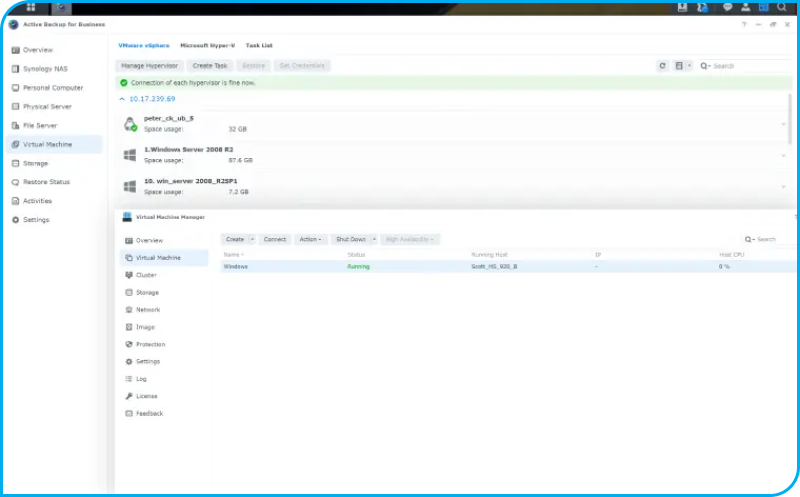The width and height of the screenshot is (800, 497).
Task: Click Shut Down button
Action: pos(351,239)
